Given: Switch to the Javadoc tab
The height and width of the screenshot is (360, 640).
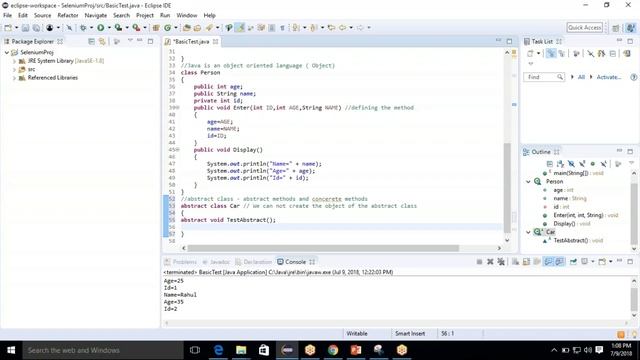Looking at the screenshot, I should [216, 262].
